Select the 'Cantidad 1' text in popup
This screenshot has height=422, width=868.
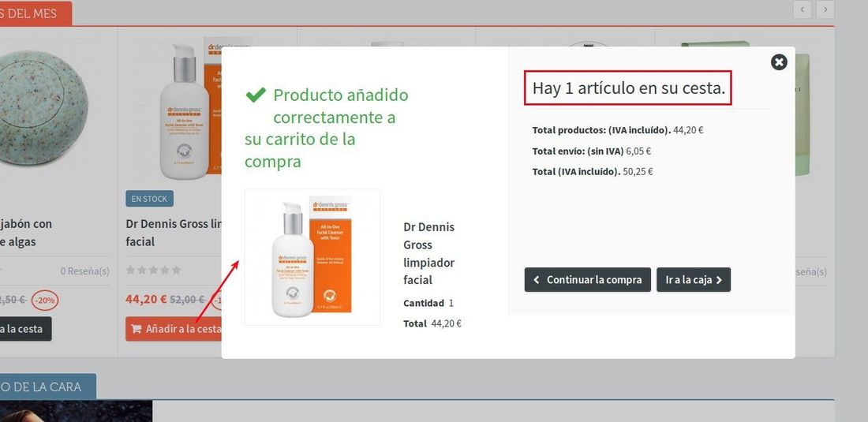(428, 303)
